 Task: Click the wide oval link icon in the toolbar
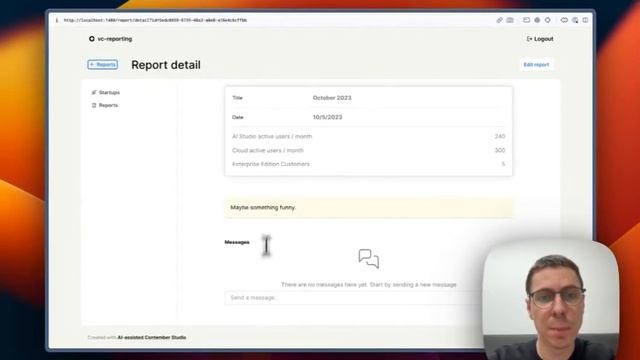564,20
